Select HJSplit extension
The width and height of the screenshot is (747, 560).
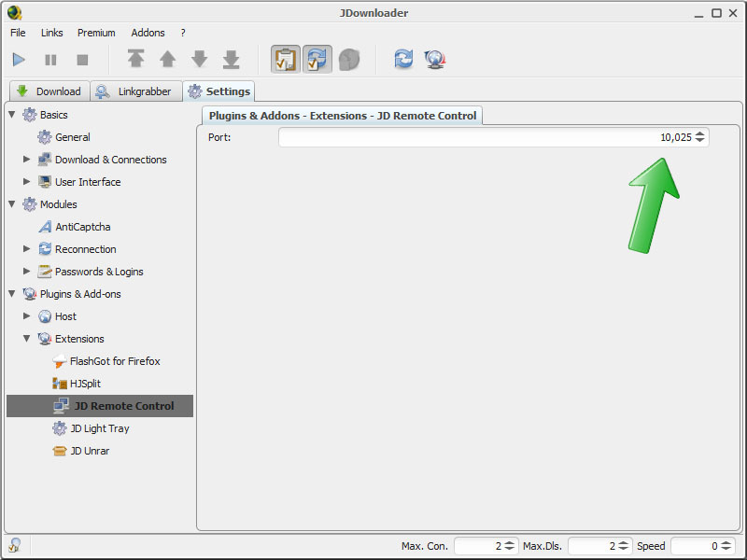point(85,384)
